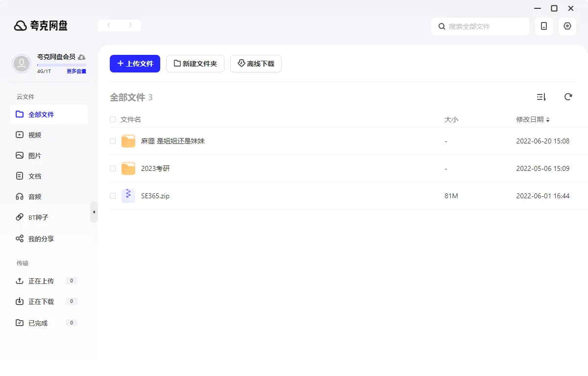This screenshot has width=588, height=376.
Task: Open 全部文件 in sidebar
Action: (x=49, y=115)
